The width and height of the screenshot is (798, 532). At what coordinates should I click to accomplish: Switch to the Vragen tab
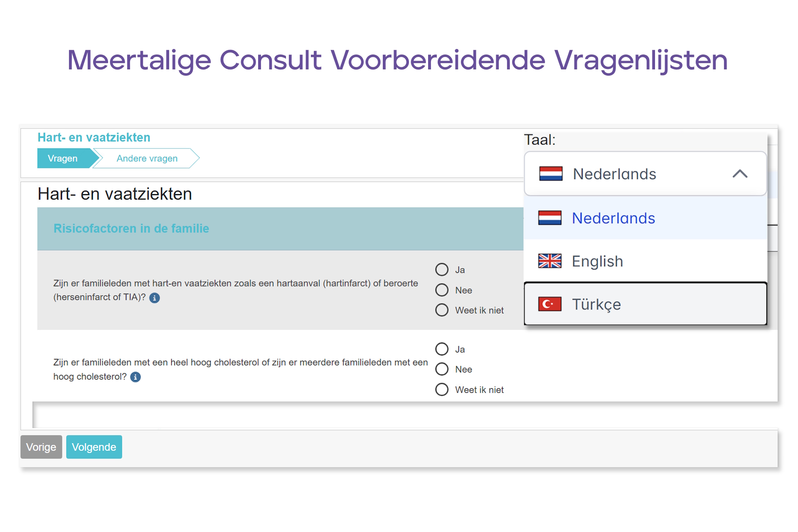(62, 158)
